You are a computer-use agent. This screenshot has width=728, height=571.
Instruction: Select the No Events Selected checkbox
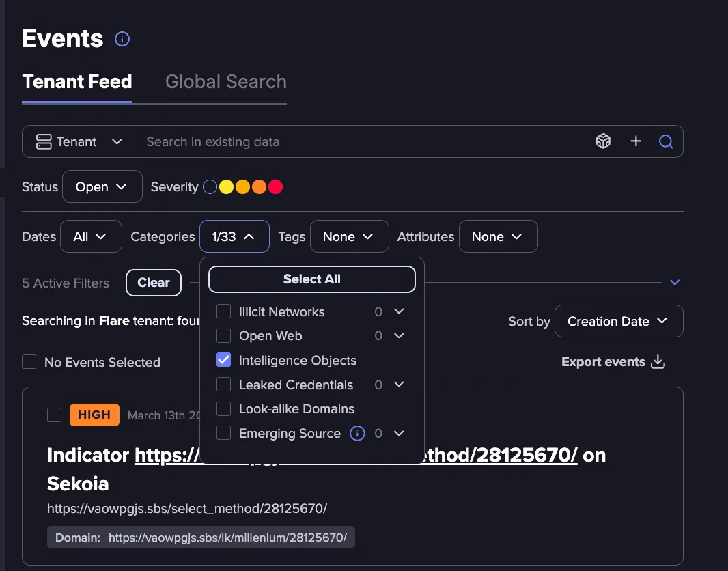click(29, 361)
